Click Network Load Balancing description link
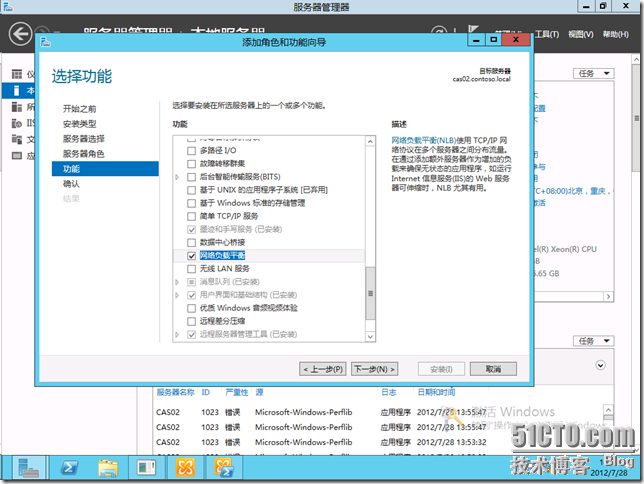 pyautogui.click(x=424, y=141)
